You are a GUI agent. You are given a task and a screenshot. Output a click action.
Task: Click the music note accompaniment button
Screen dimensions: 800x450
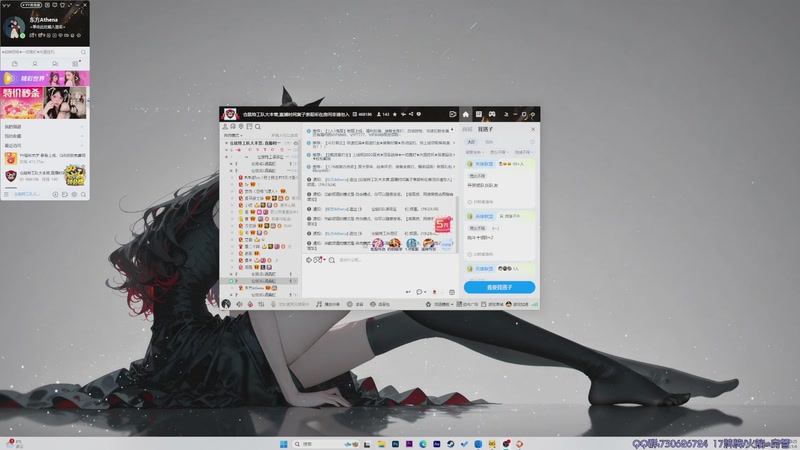click(328, 304)
